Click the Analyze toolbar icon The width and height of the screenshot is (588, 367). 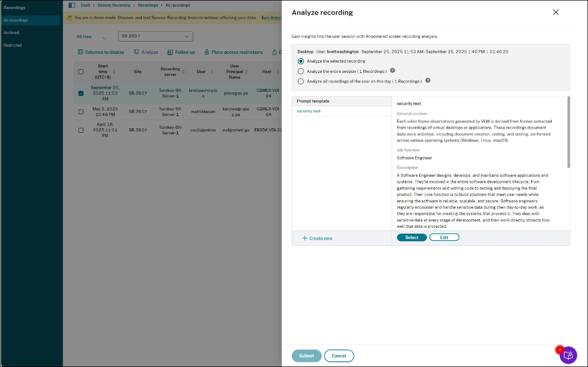[x=136, y=52]
